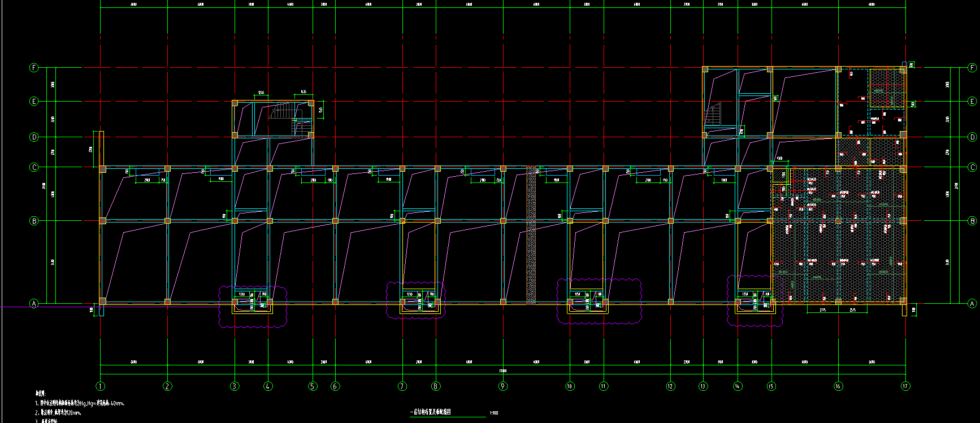980x423 pixels.
Task: Select grid axis bubble 4 at bottom
Action: tap(268, 386)
